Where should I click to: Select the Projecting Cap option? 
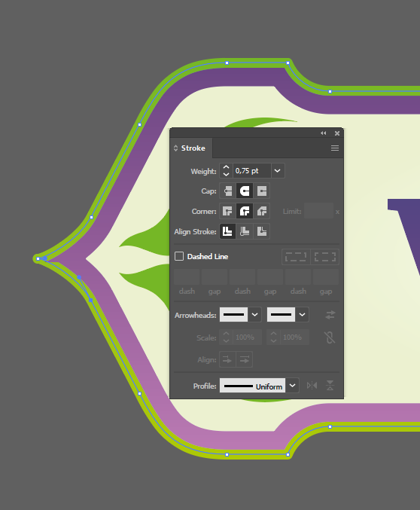(262, 191)
